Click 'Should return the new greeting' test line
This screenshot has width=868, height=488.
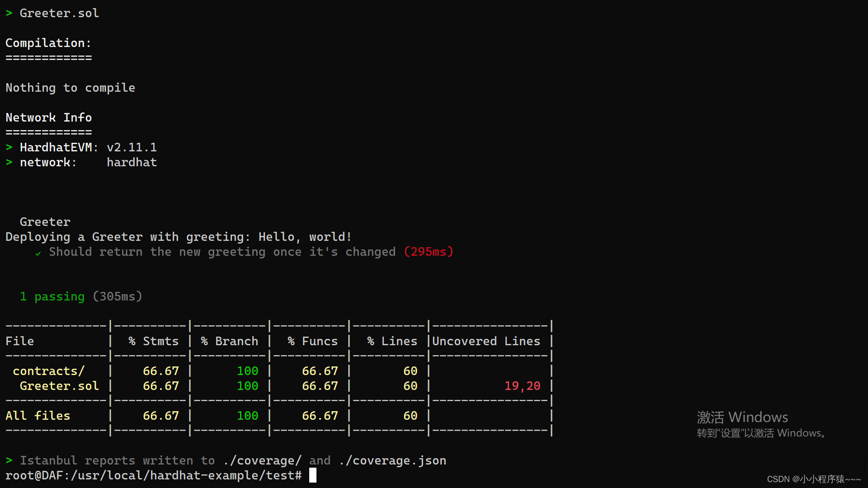coord(222,252)
